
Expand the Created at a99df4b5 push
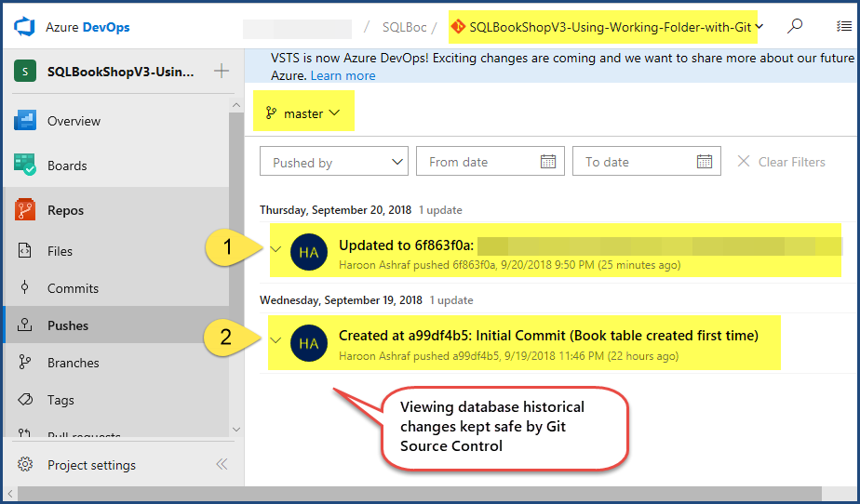275,340
